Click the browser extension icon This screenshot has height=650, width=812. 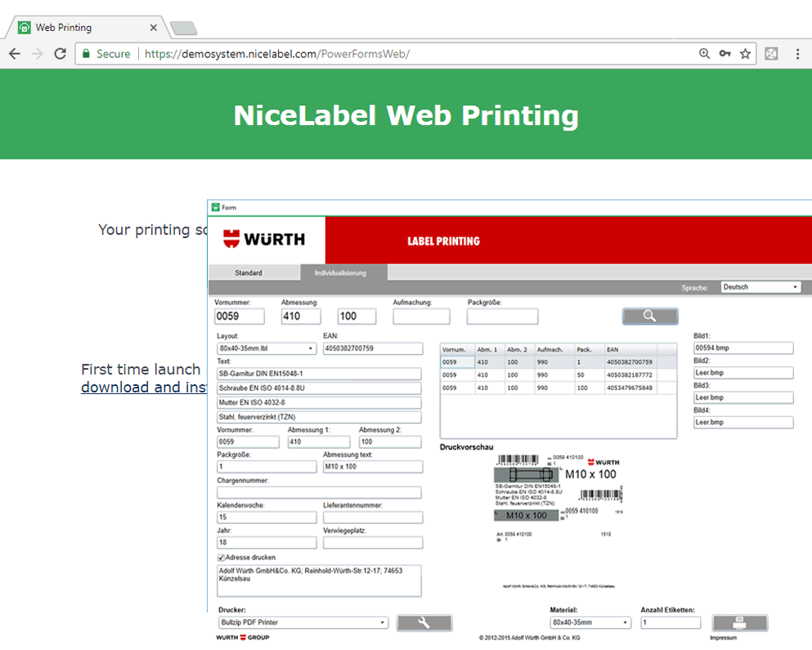(772, 53)
